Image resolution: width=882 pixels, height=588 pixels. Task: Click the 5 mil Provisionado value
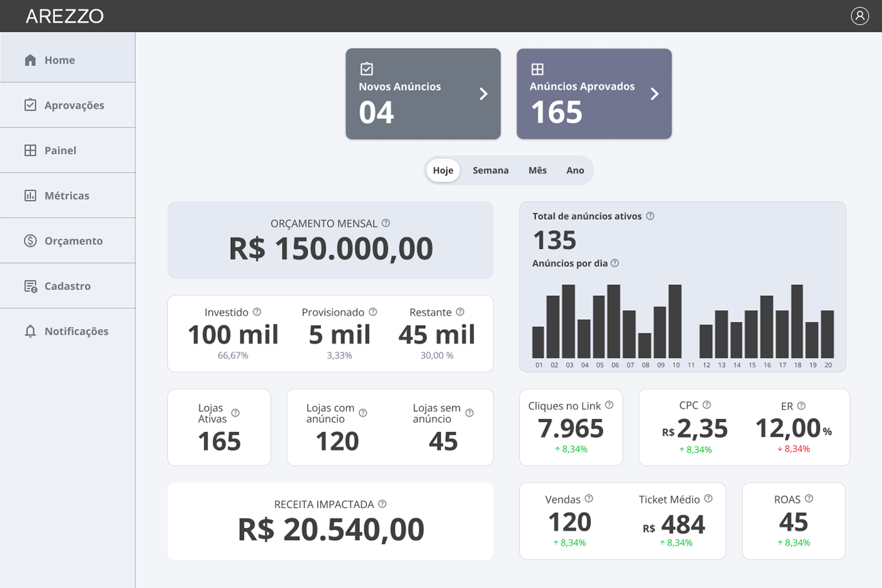pos(340,334)
